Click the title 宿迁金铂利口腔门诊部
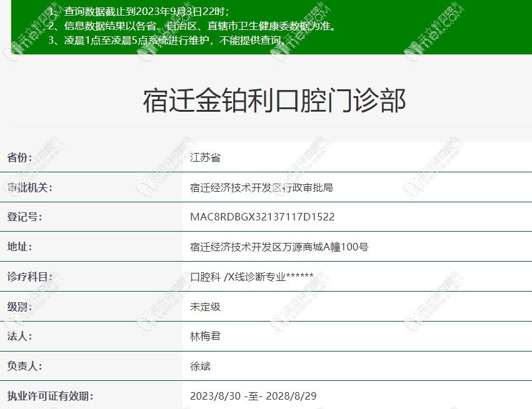The width and height of the screenshot is (532, 409). pyautogui.click(x=274, y=101)
